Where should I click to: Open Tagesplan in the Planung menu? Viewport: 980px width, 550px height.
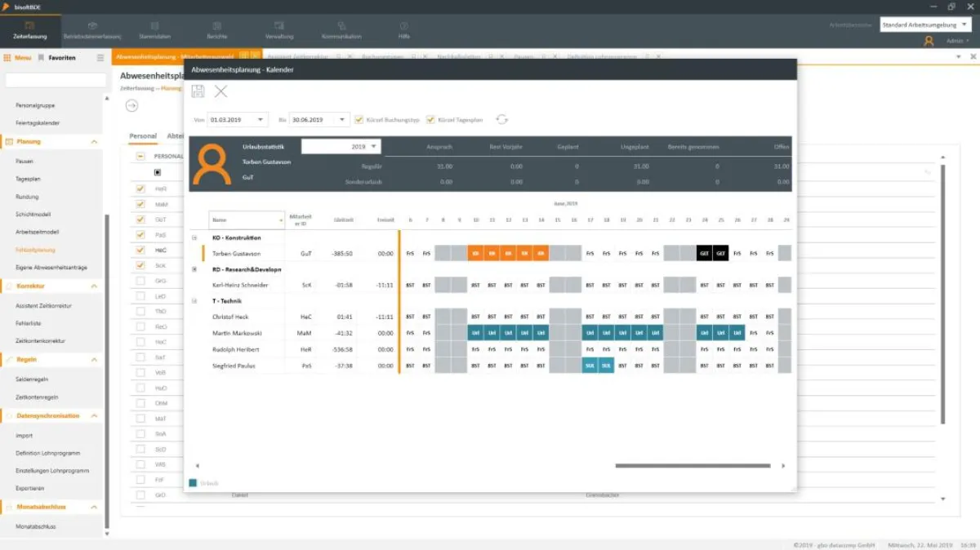[29, 179]
